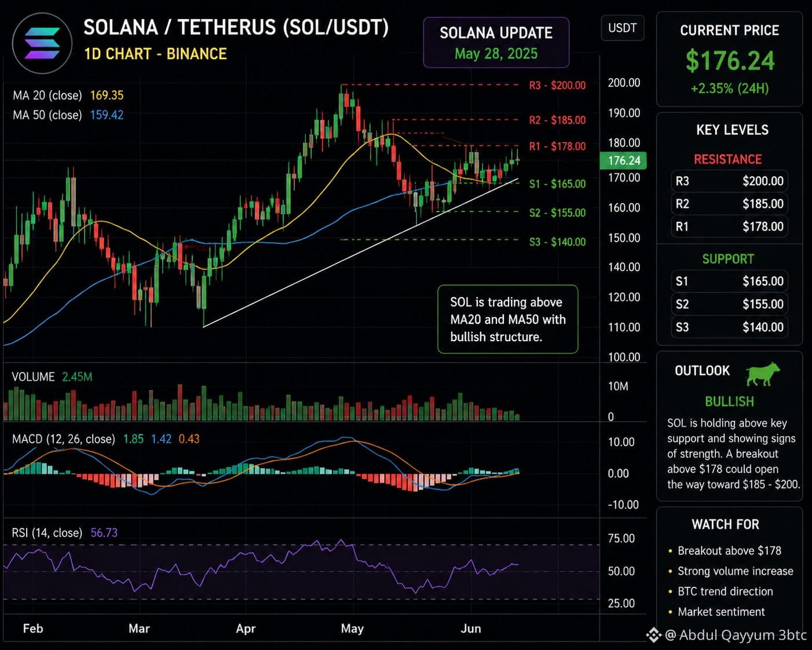Click the KEY LEVELS heading
This screenshot has width=812, height=650.
coord(732,130)
